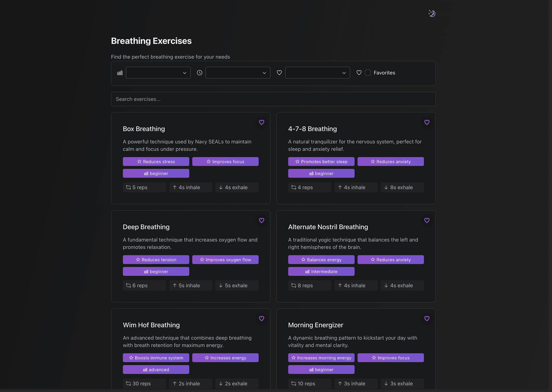The image size is (552, 392).
Task: Enable the Favorites checkbox
Action: [368, 72]
